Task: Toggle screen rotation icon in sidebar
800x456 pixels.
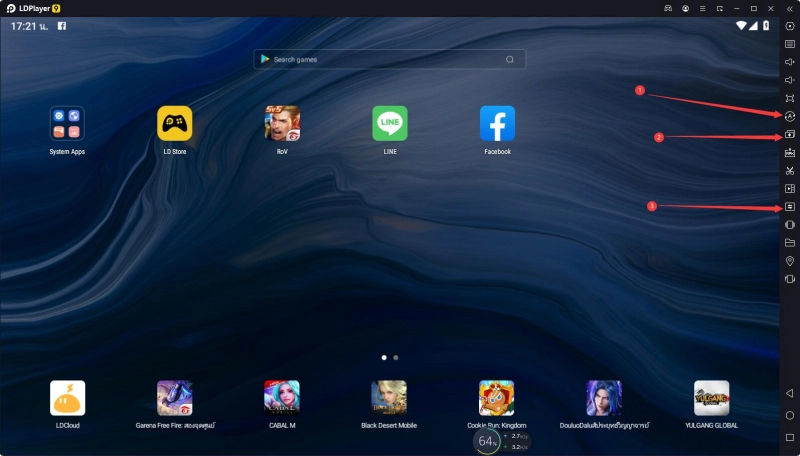Action: click(x=789, y=279)
